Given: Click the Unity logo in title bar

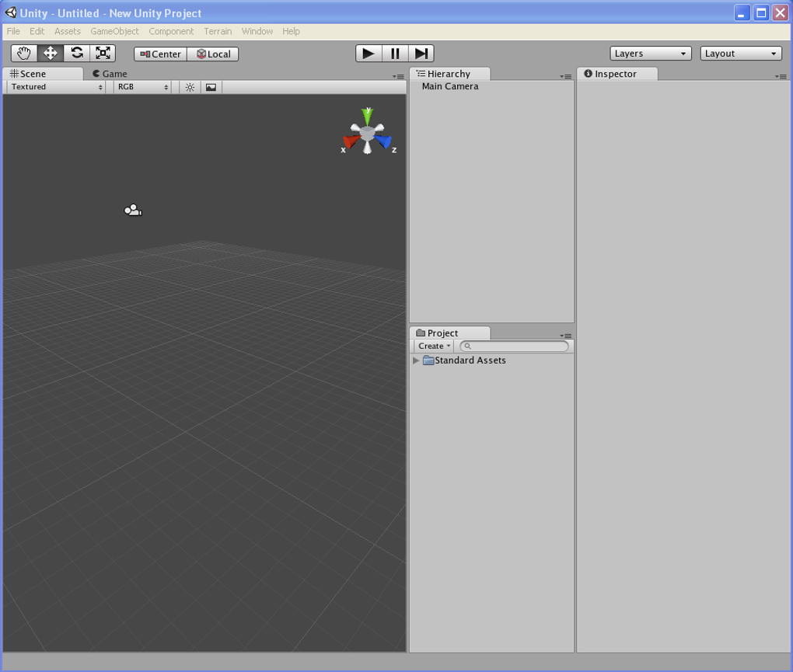Looking at the screenshot, I should click(11, 12).
